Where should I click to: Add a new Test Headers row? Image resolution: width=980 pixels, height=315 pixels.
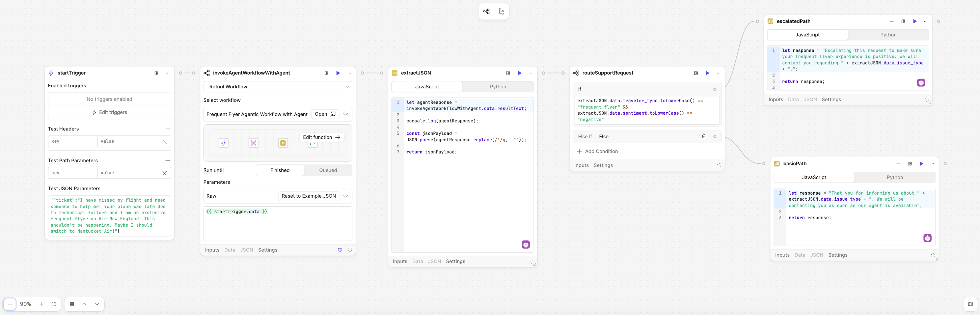click(168, 129)
